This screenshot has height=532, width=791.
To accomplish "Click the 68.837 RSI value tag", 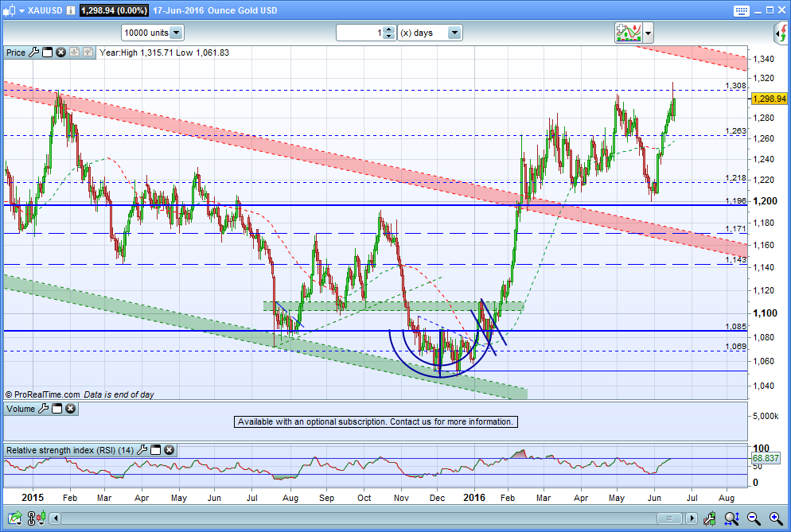I will [766, 458].
